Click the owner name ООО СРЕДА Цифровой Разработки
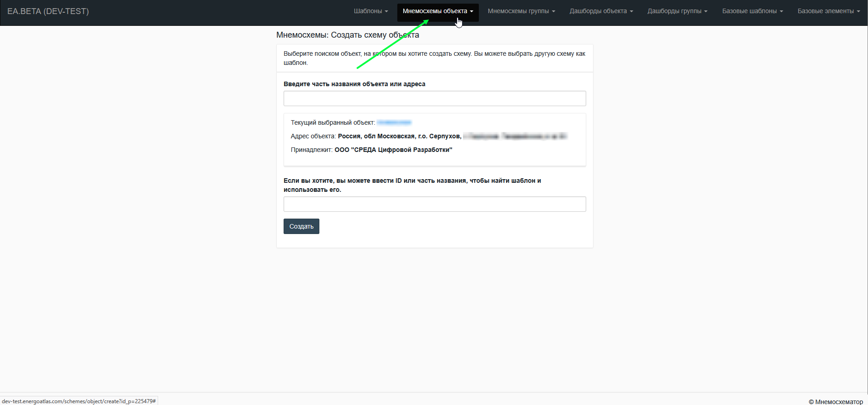Image resolution: width=868 pixels, height=405 pixels. point(393,150)
